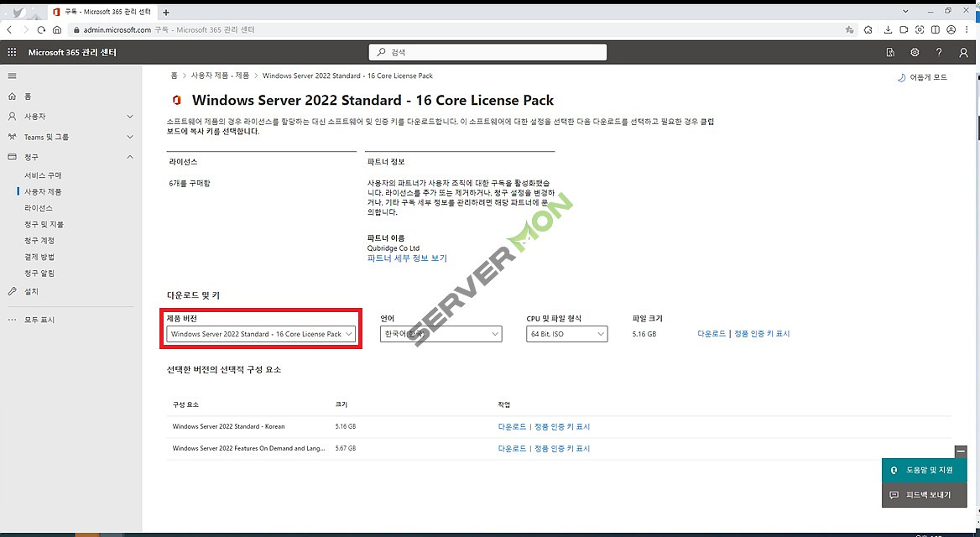Click the screenshot capture icon in toolbar
The image size is (980, 537).
(920, 29)
